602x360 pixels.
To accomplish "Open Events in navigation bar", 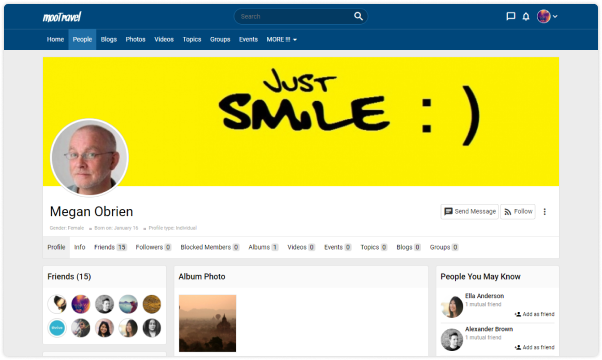I will (248, 39).
